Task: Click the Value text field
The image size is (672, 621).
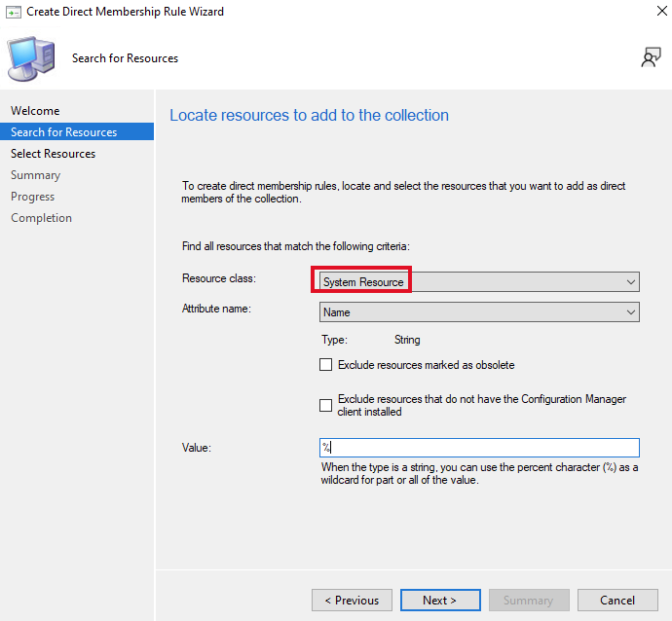Action: click(x=479, y=448)
